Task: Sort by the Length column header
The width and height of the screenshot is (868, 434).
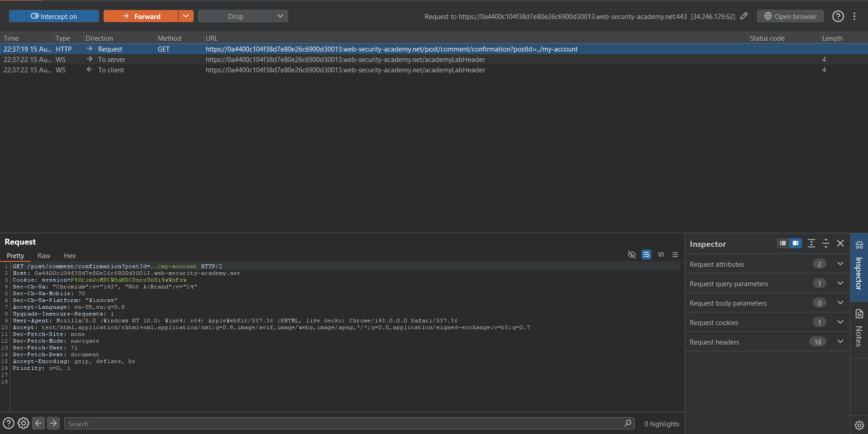Action: click(x=844, y=38)
